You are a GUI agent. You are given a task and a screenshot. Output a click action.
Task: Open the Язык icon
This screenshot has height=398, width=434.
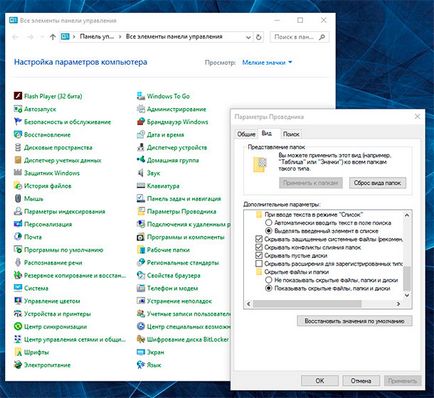[141, 365]
